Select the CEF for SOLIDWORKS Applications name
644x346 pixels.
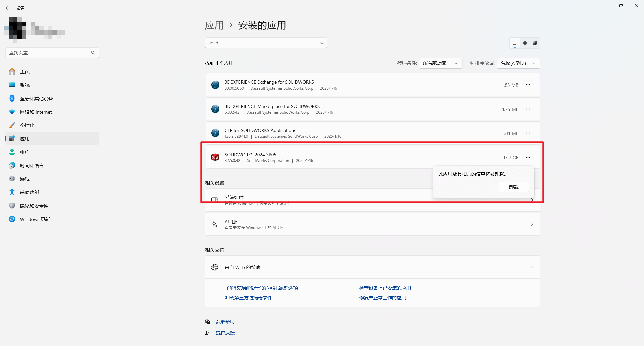click(260, 130)
